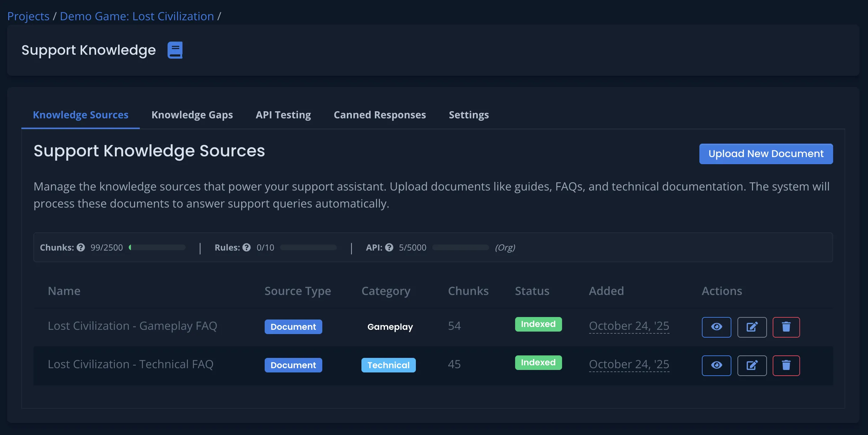Go to the Canned Responses tab

(x=380, y=115)
